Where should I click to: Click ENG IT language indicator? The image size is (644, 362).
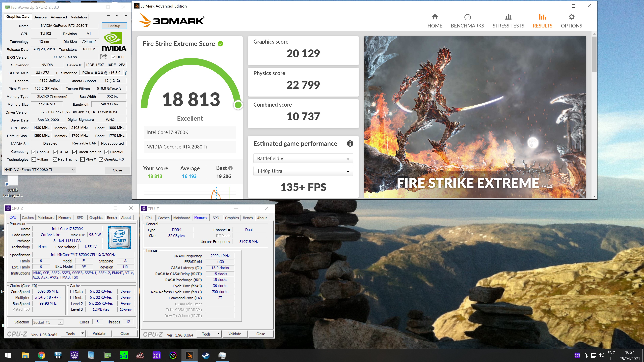611,355
